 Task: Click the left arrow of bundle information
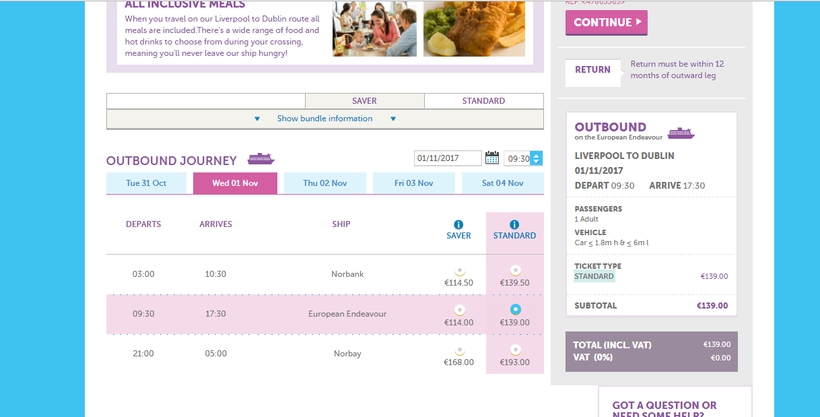[x=257, y=119]
